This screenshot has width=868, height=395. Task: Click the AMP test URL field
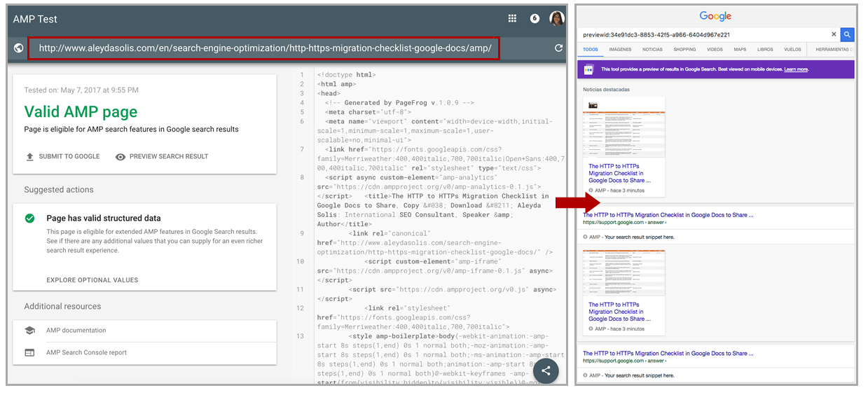pos(264,48)
